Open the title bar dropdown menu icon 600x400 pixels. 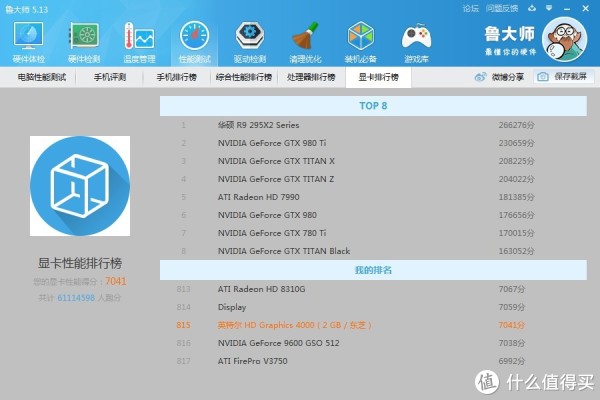point(549,8)
